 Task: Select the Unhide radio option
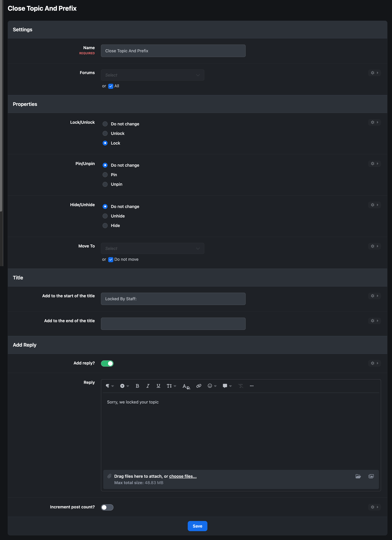click(x=105, y=216)
